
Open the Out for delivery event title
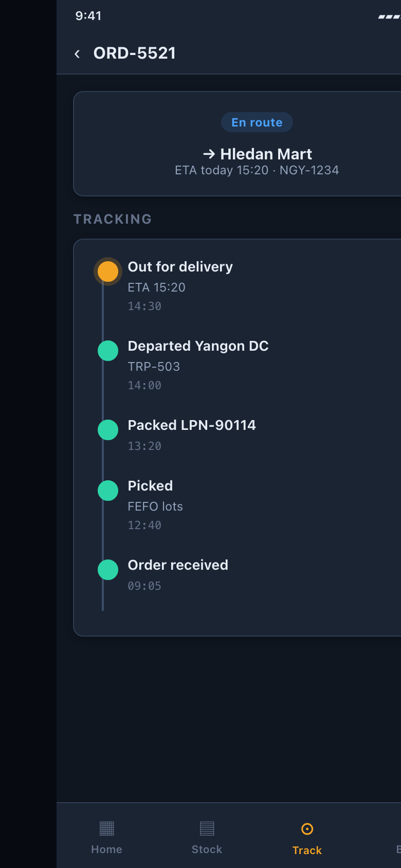point(180,267)
